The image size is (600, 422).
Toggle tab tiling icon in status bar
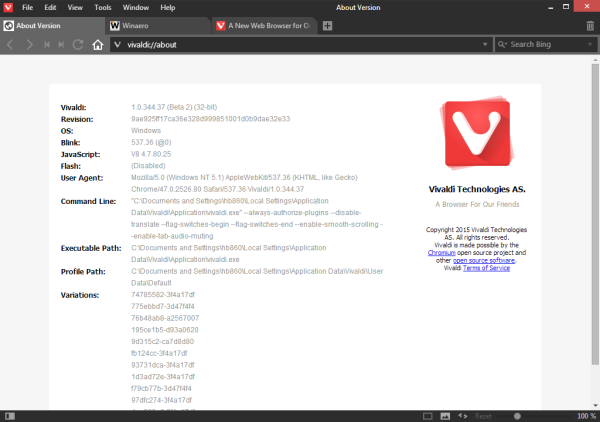pyautogui.click(x=427, y=416)
